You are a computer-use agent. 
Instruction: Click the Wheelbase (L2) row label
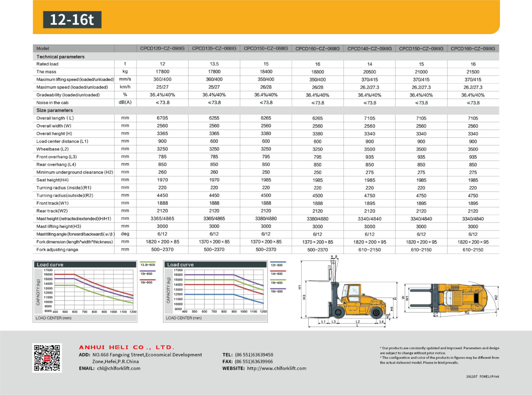[x=52, y=149]
